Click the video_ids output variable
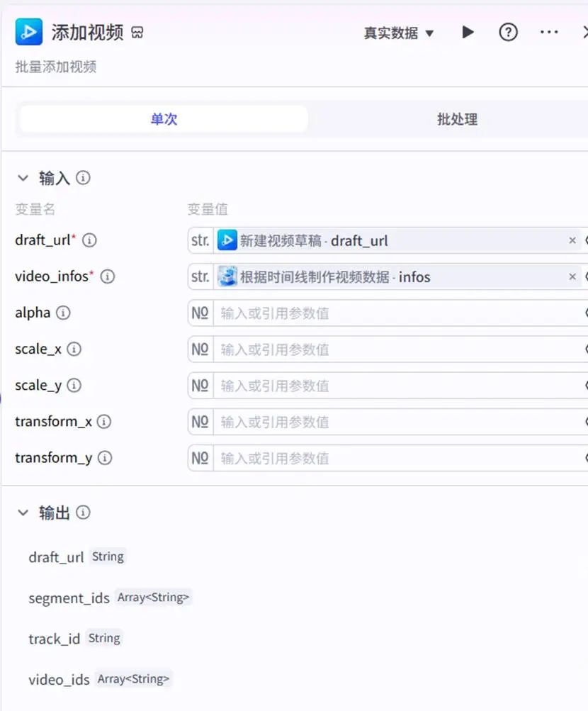This screenshot has height=711, width=588. [59, 679]
